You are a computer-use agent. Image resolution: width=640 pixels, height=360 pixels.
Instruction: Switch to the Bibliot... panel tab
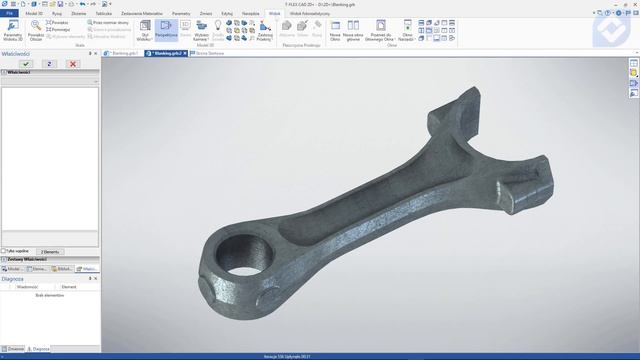coord(62,269)
